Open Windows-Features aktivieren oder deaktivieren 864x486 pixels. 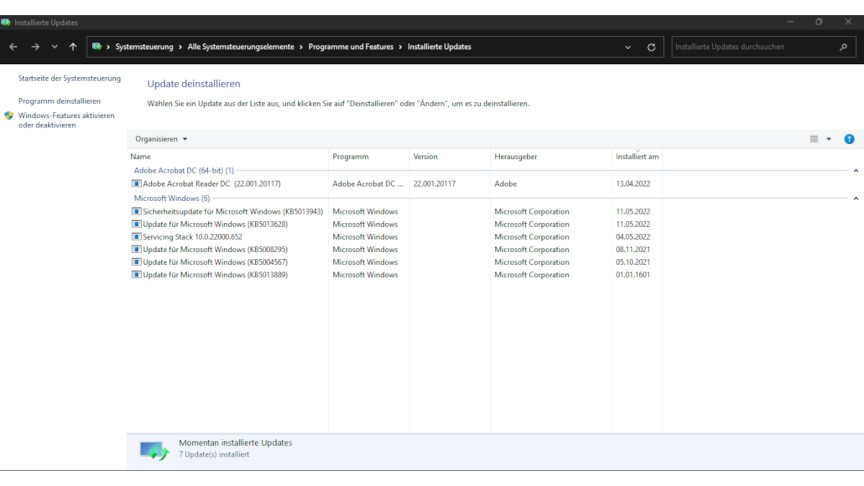[x=66, y=120]
